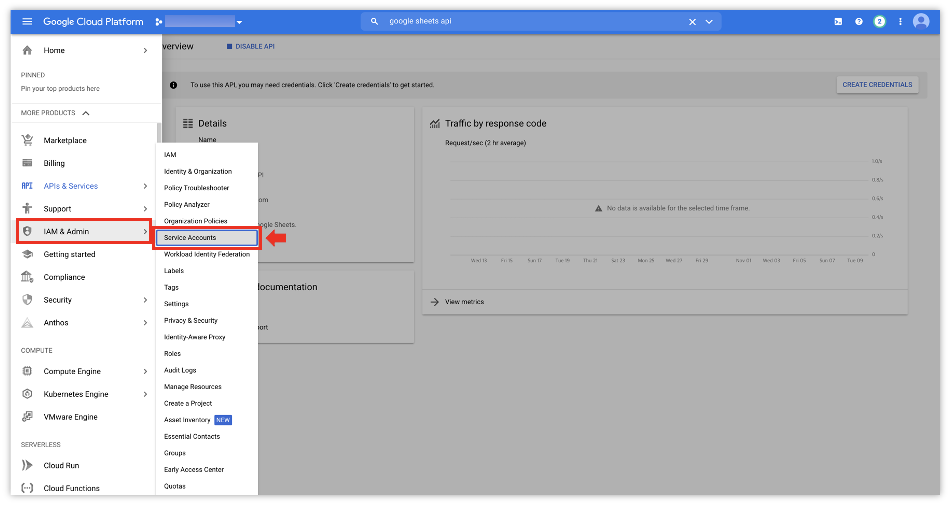This screenshot has width=950, height=505.
Task: Open Audit Logs submenu entry
Action: 180,370
